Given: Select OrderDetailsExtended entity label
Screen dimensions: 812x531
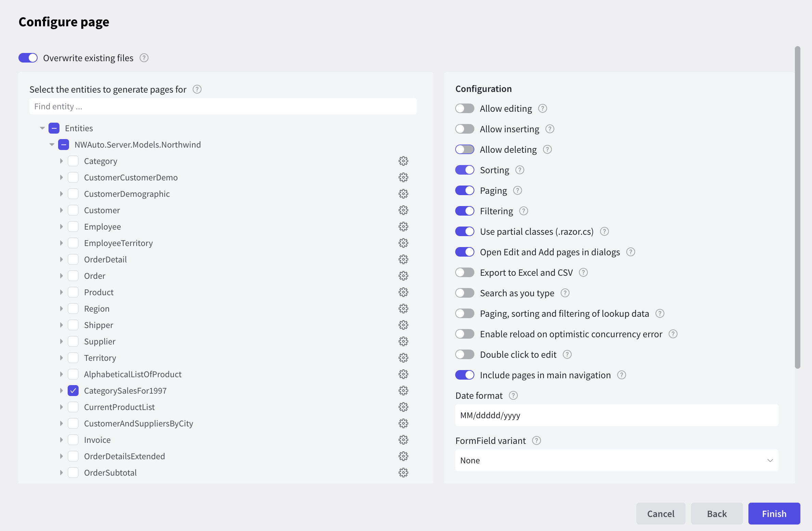Looking at the screenshot, I should (124, 456).
